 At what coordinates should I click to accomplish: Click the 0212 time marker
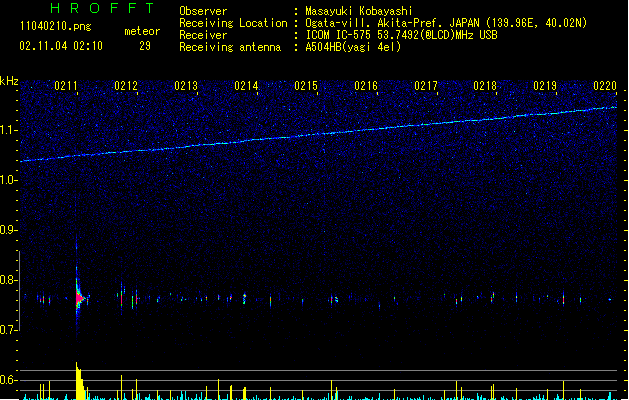pos(126,86)
